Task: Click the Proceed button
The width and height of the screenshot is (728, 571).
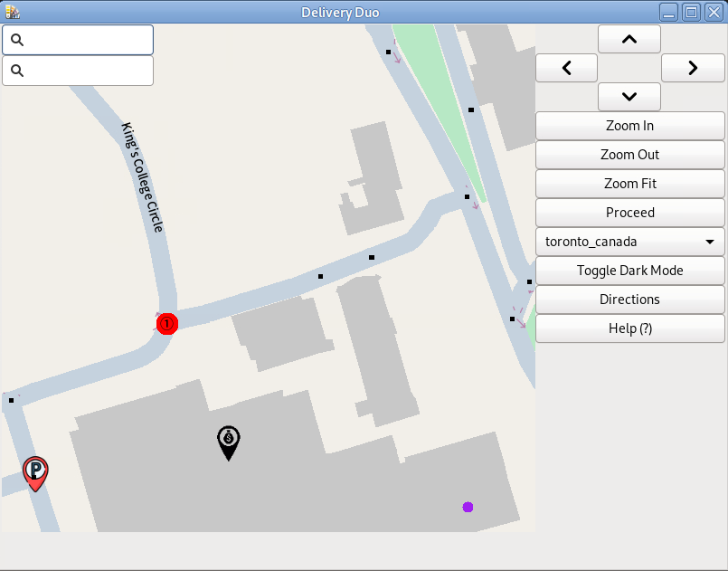Action: [629, 213]
